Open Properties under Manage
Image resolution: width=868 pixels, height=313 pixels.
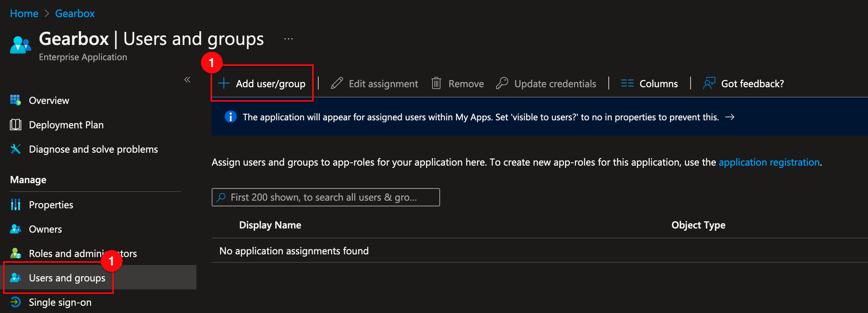[x=51, y=205]
